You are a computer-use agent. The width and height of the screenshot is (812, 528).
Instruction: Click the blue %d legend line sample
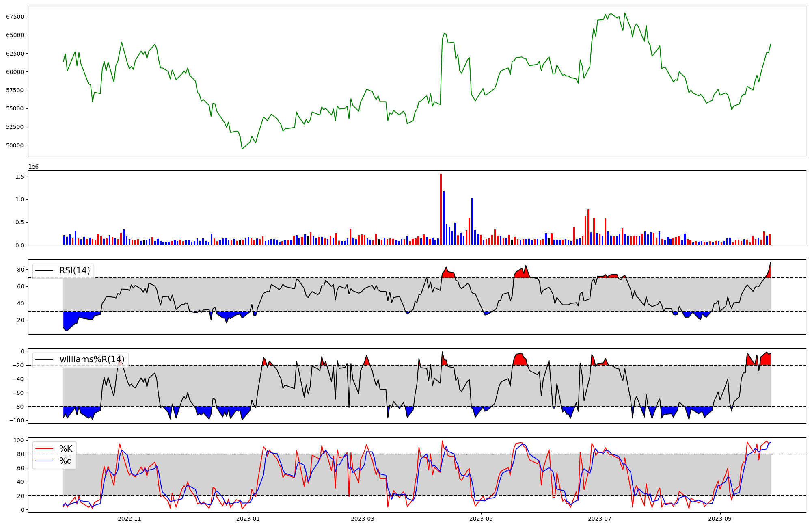(44, 461)
